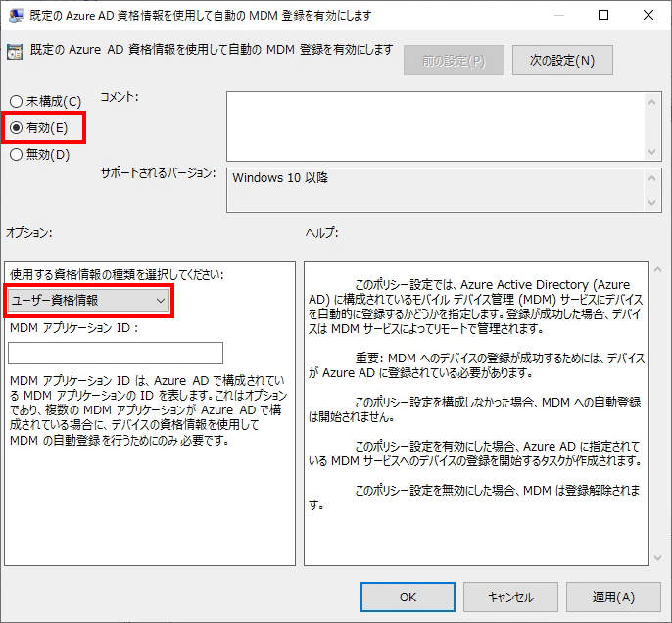
Task: Open the ユーザー資格情報 credential type dropdown
Action: [x=88, y=301]
